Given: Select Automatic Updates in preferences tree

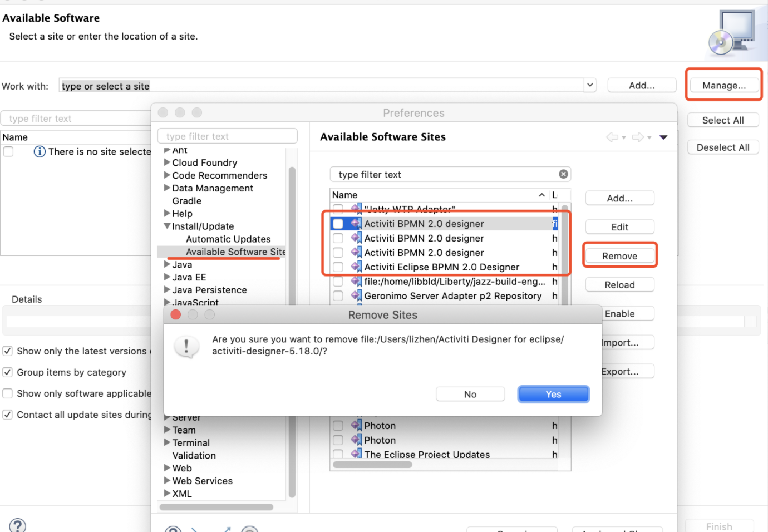Looking at the screenshot, I should point(228,239).
